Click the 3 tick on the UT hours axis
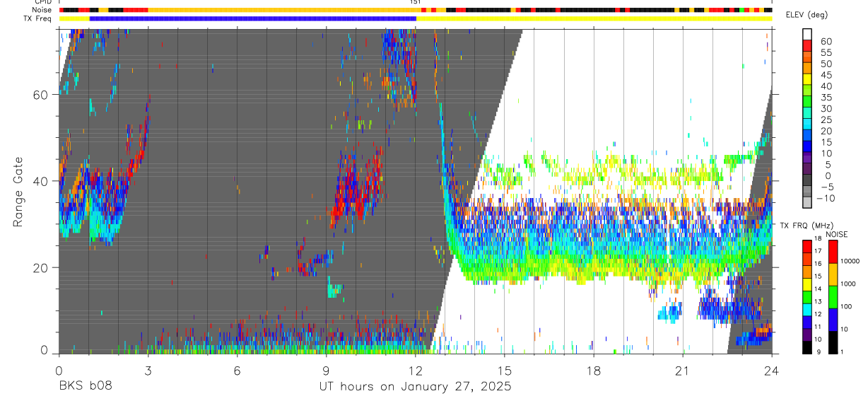The image size is (868, 401). [148, 370]
